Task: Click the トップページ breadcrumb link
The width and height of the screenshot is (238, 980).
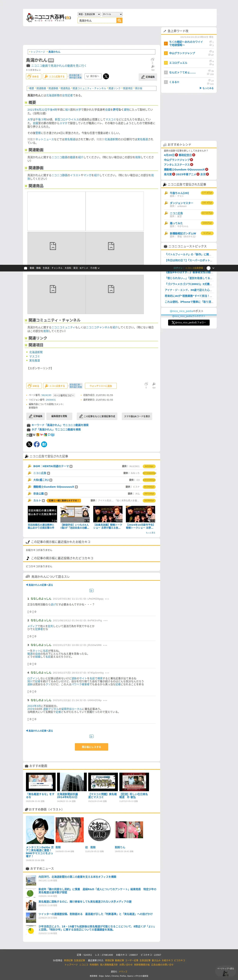Action: (38, 52)
